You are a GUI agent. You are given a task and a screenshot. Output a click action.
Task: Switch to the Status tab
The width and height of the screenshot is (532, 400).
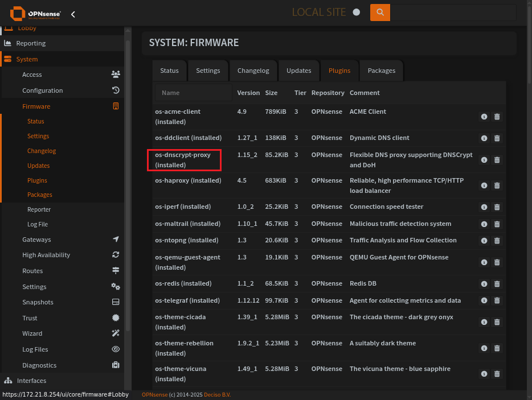[169, 71]
